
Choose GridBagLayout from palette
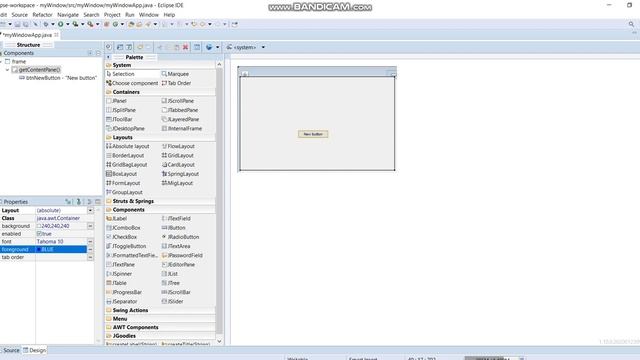point(127,164)
